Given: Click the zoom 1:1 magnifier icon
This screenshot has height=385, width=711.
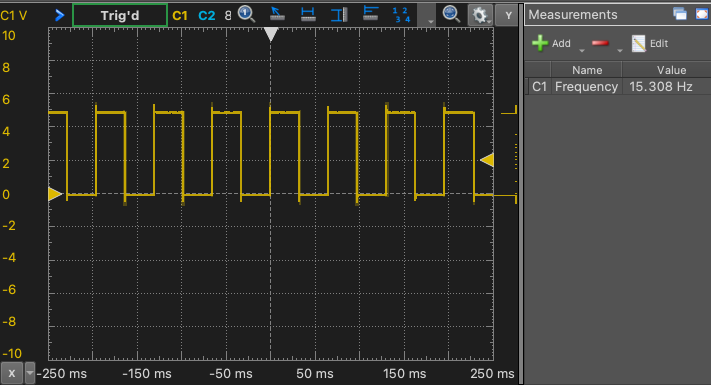Looking at the screenshot, I should [246, 14].
